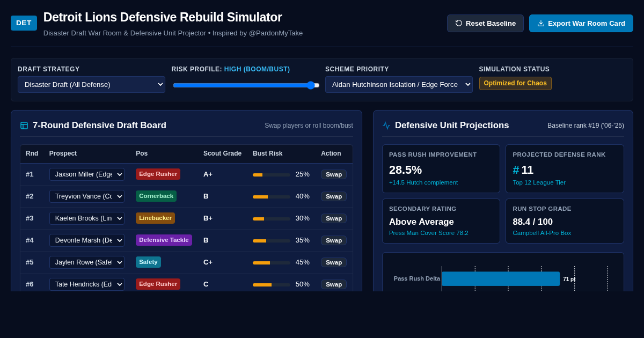Viewport: 644px width, 338px height.
Task: Swap the round 1 prospect
Action: click(x=334, y=174)
